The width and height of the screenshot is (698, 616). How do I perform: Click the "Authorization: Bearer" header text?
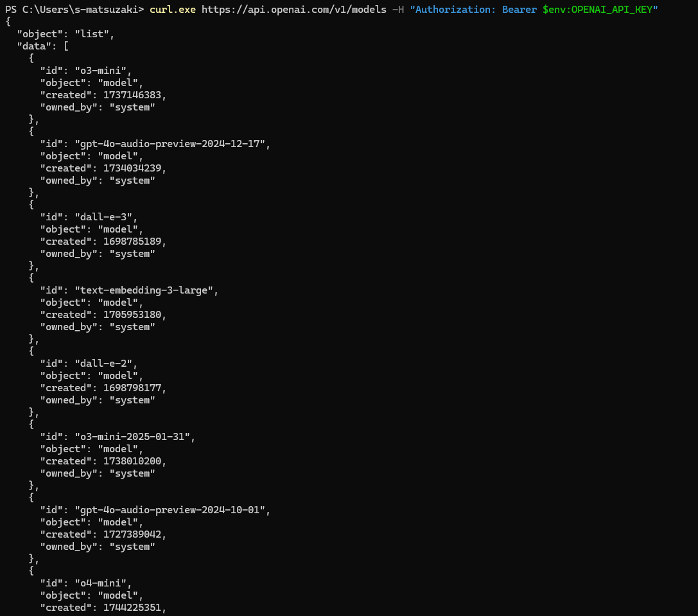473,10
